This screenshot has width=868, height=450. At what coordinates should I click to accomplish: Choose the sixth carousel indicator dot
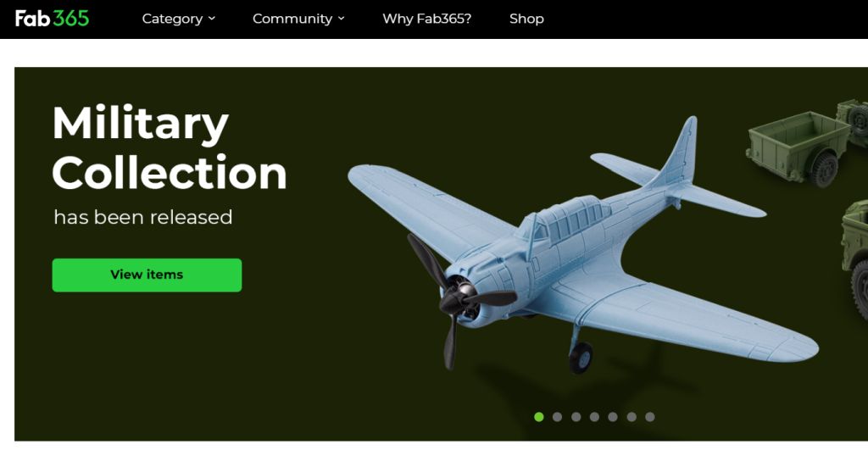[x=632, y=417]
